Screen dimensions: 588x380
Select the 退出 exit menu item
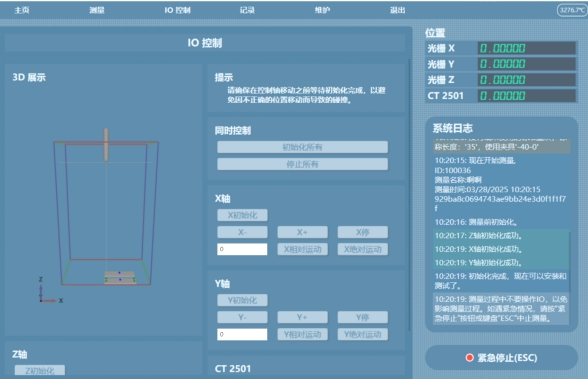[x=398, y=10]
